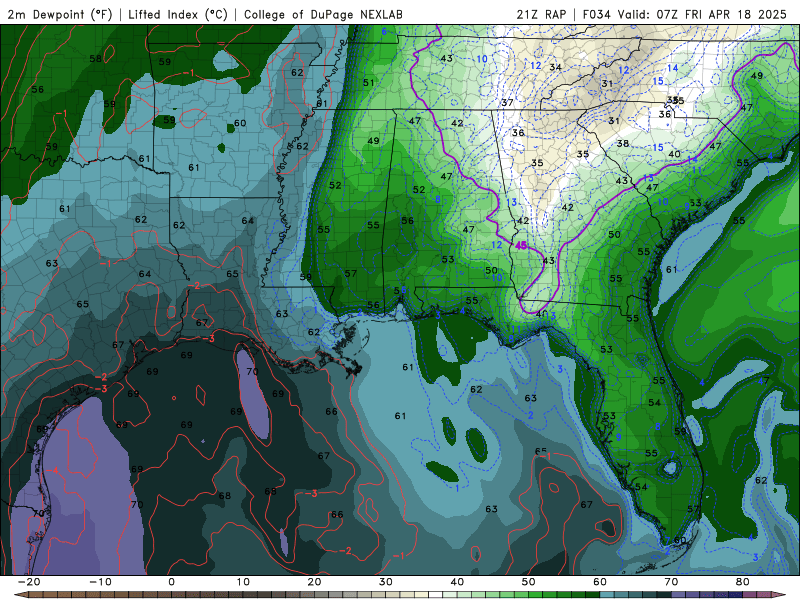Click the magenta "45" contour label
This screenshot has width=800, height=600.
click(x=521, y=245)
